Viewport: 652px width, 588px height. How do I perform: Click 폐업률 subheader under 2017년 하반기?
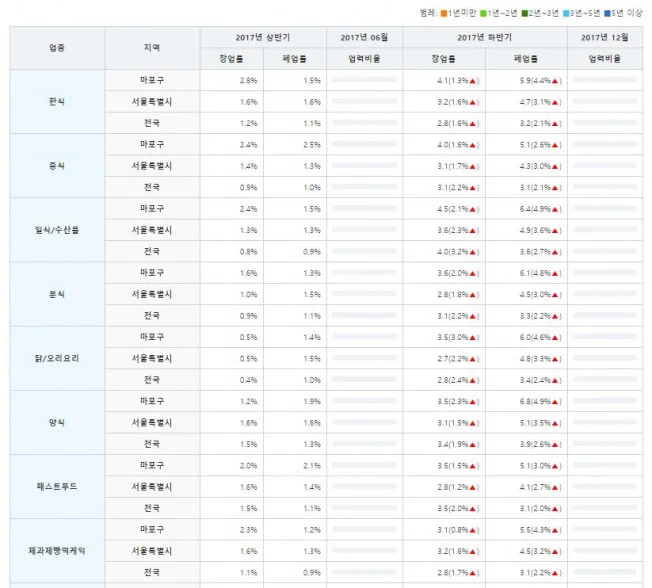[x=526, y=59]
